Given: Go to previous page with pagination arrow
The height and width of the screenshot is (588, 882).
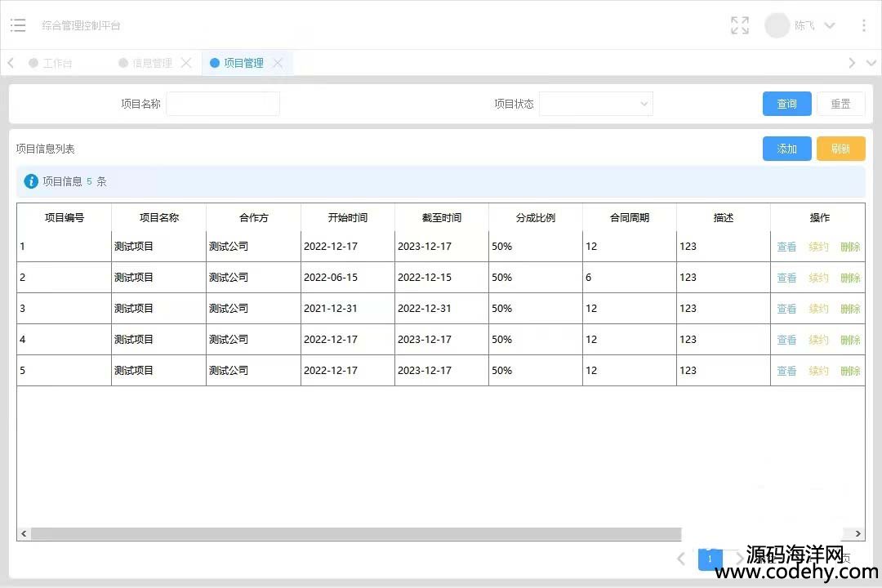Looking at the screenshot, I should pos(681,559).
